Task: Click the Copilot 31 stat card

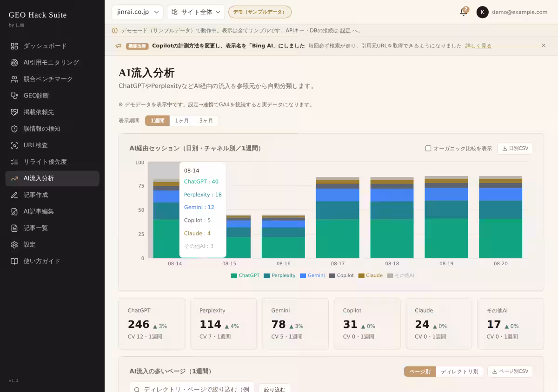Action: coord(367,324)
